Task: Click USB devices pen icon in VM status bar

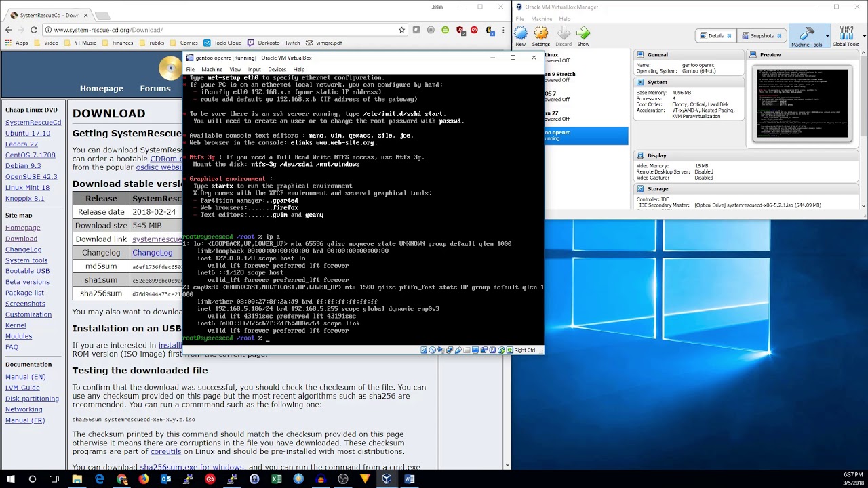Action: tap(458, 350)
